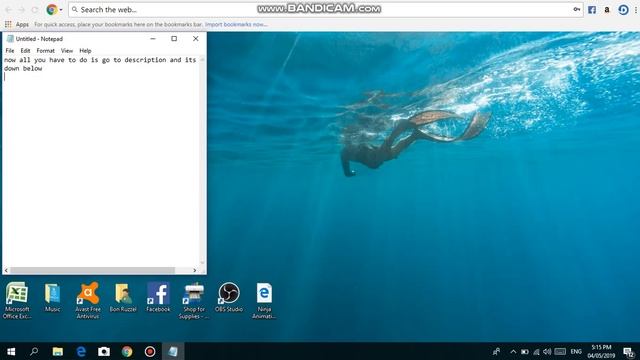Open Notepad Edit menu
Viewport: 640px width, 360px height.
click(25, 51)
